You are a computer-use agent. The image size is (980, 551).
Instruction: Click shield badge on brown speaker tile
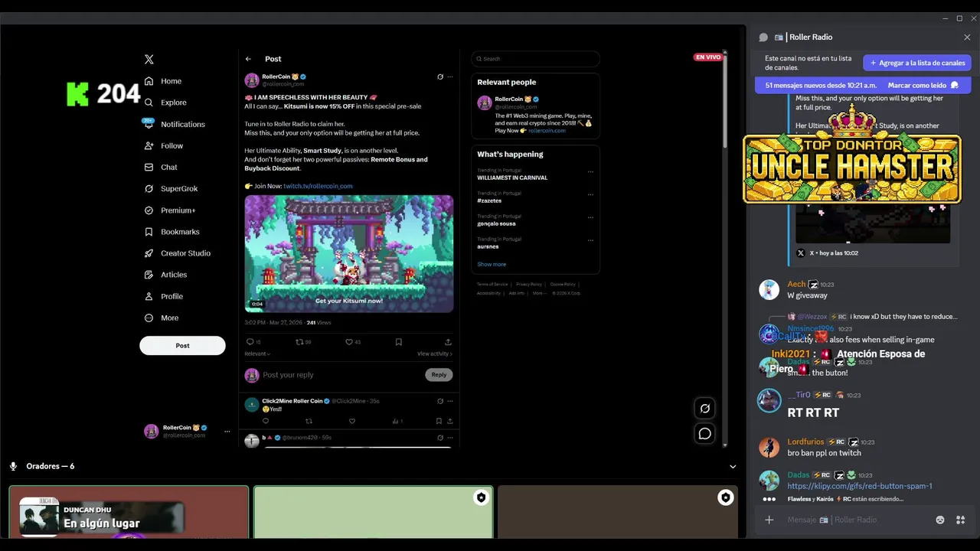pos(725,498)
